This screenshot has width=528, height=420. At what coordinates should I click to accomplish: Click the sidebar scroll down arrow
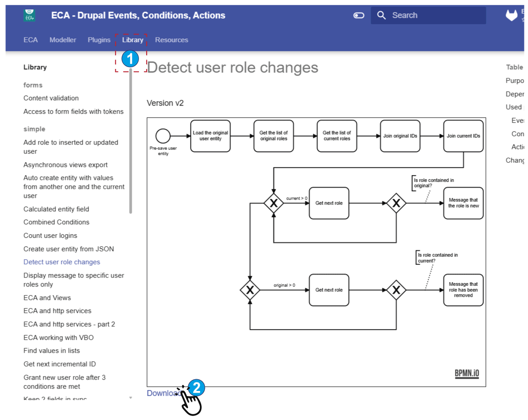[x=130, y=398]
